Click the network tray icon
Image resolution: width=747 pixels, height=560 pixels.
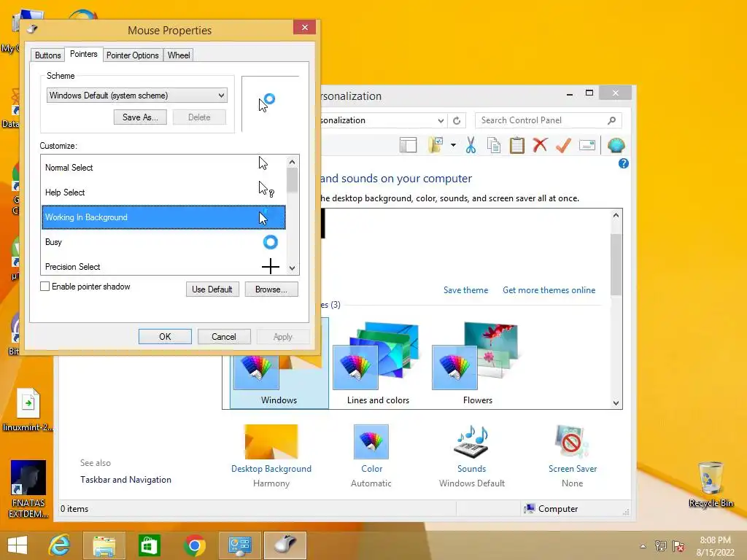tap(660, 546)
